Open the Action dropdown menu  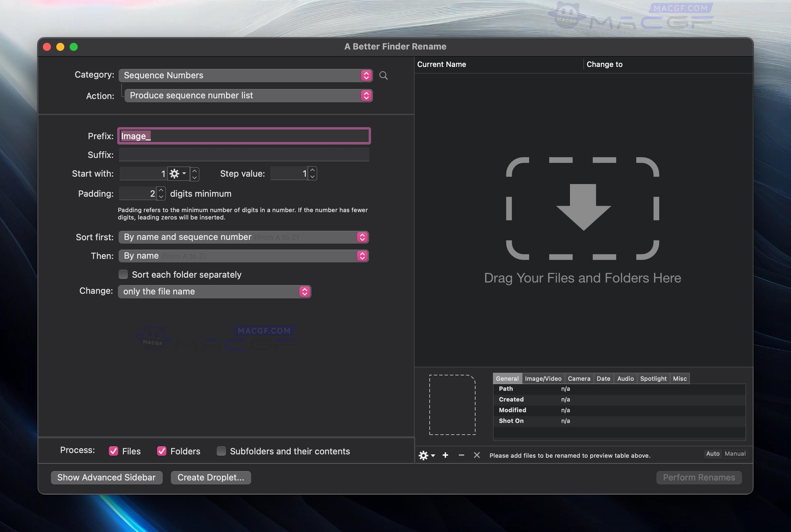coord(248,96)
